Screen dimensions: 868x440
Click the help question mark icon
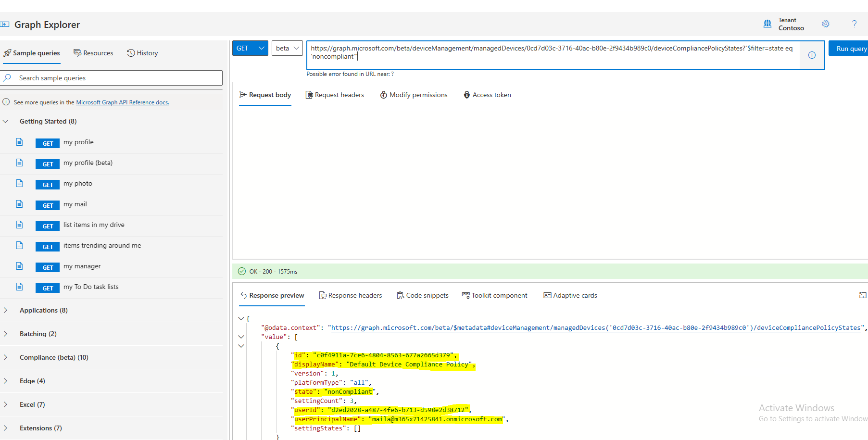854,24
